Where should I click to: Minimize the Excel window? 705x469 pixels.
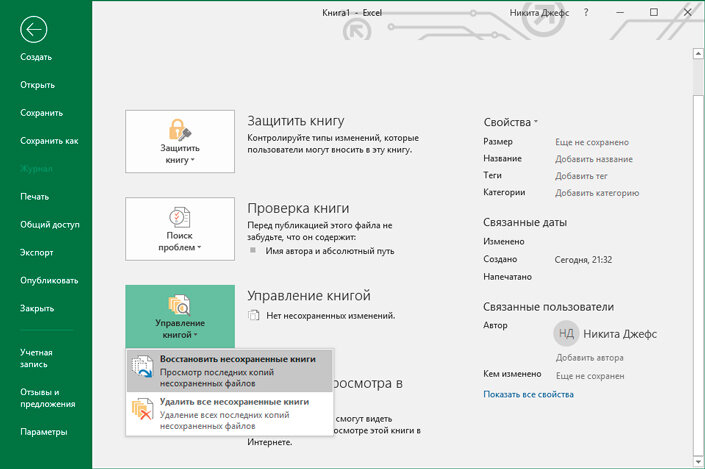click(x=620, y=13)
